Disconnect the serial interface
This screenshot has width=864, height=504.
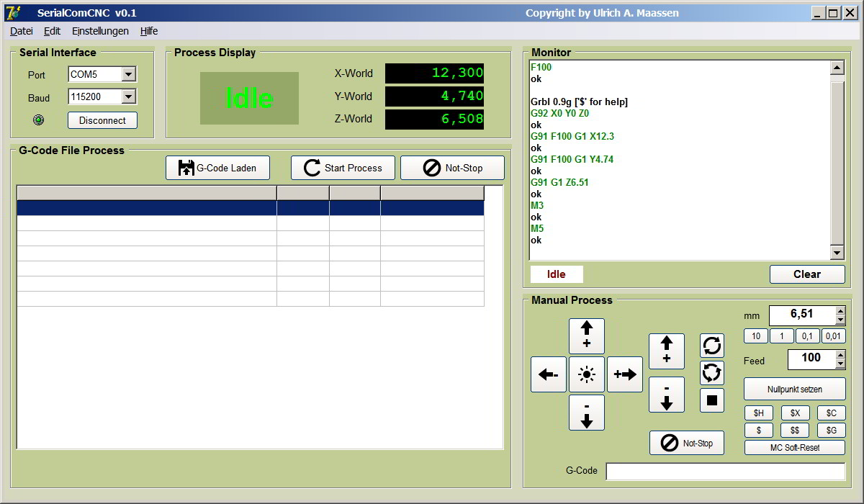[x=102, y=120]
